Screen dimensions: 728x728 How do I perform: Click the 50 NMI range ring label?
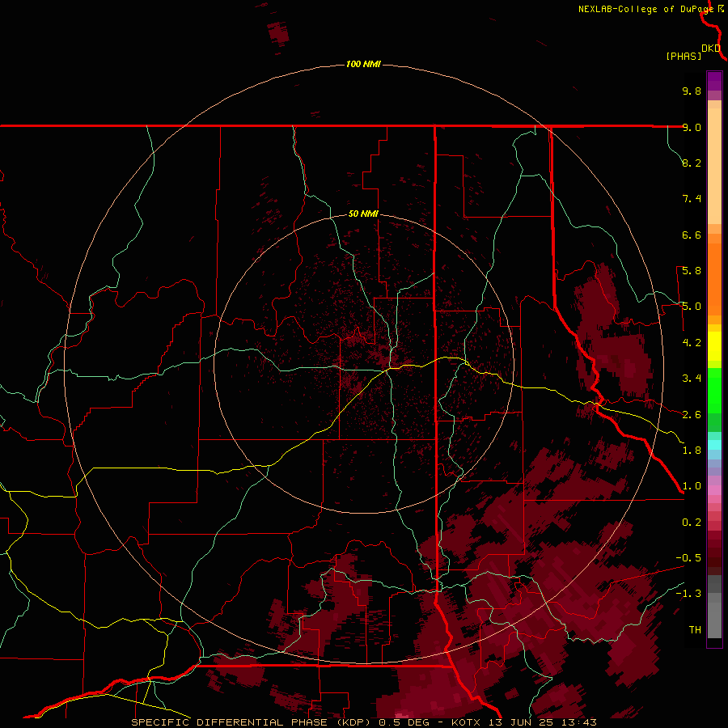(x=363, y=214)
